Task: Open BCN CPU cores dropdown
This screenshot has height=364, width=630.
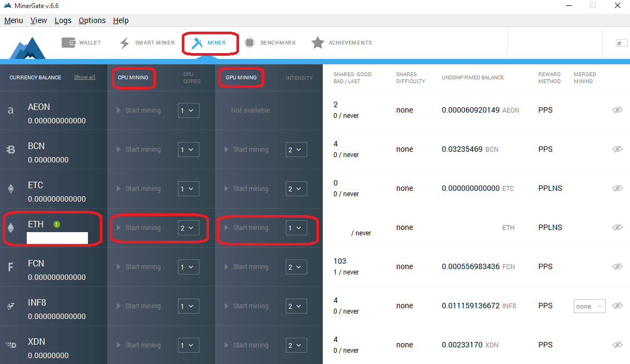Action: (188, 150)
